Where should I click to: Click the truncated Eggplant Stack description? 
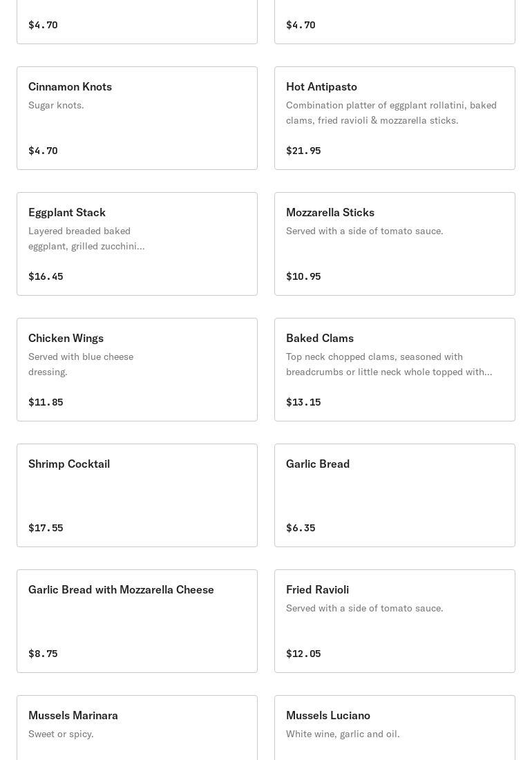(86, 238)
